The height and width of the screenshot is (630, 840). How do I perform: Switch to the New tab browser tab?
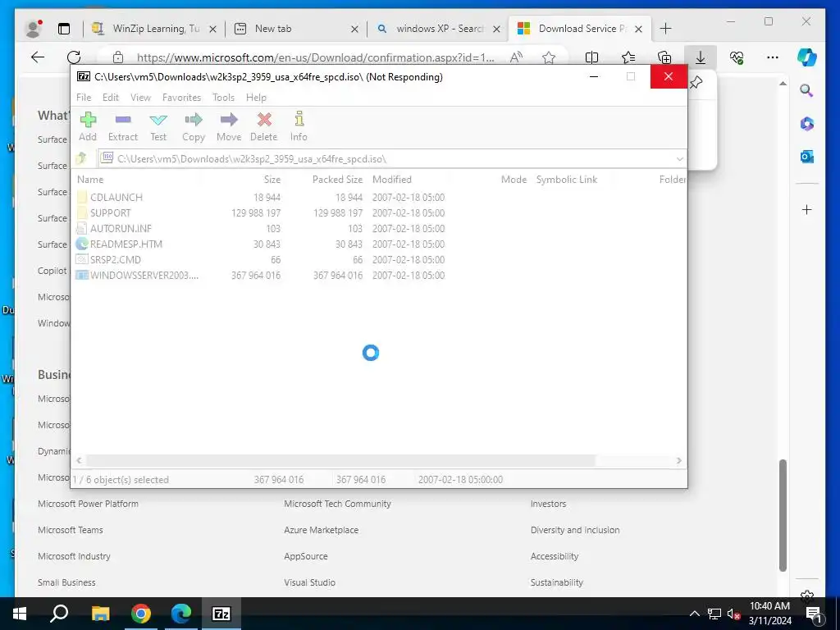(295, 29)
